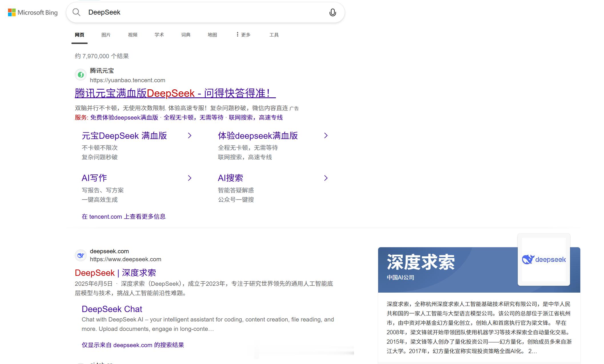Click the magnifier search icon
Screen dimensions: 604x364
pos(76,12)
